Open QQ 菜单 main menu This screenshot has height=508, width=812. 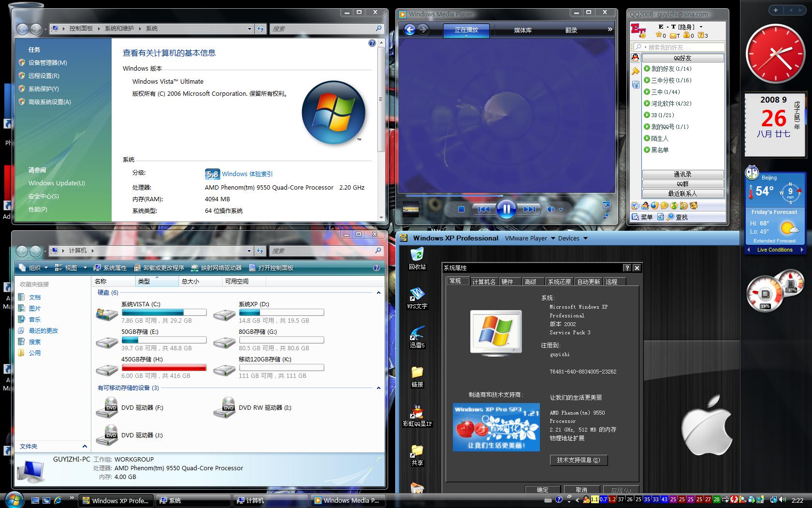642,217
